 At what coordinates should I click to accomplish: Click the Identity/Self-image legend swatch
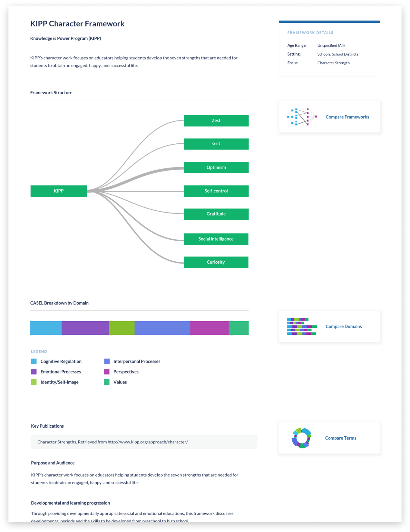point(34,382)
